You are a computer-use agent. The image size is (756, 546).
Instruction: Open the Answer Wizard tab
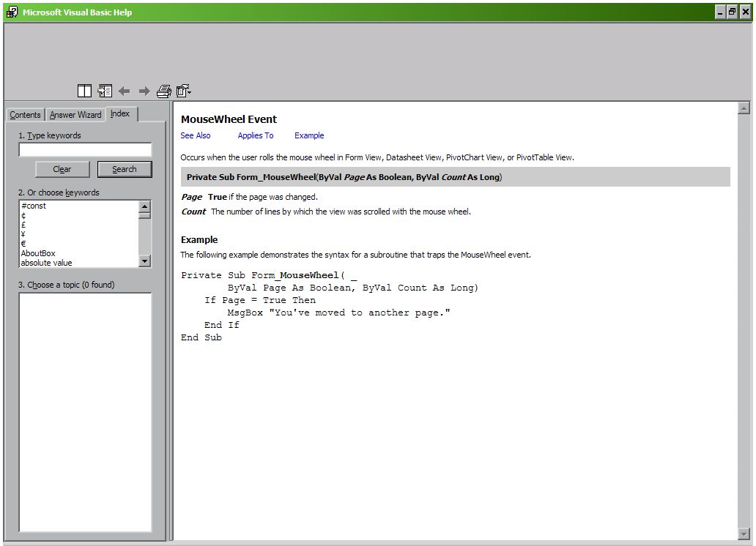tap(75, 115)
